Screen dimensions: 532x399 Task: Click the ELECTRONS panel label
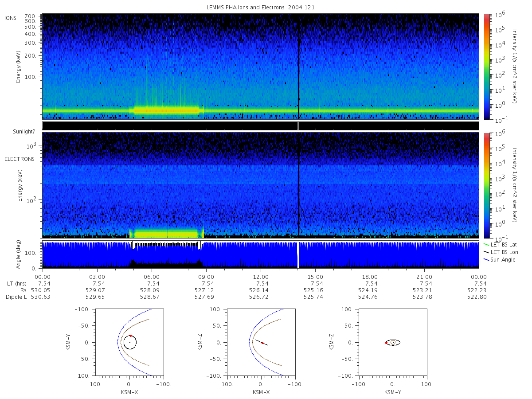click(19, 159)
